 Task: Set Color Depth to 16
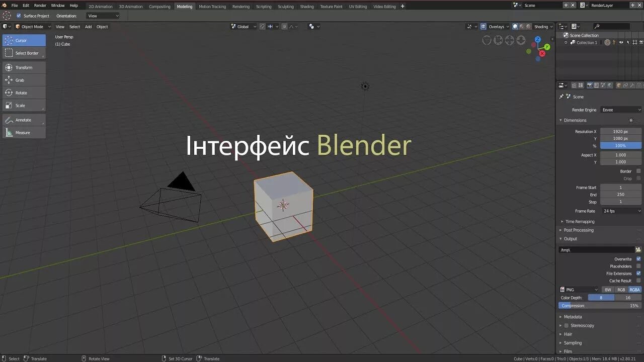pyautogui.click(x=628, y=298)
